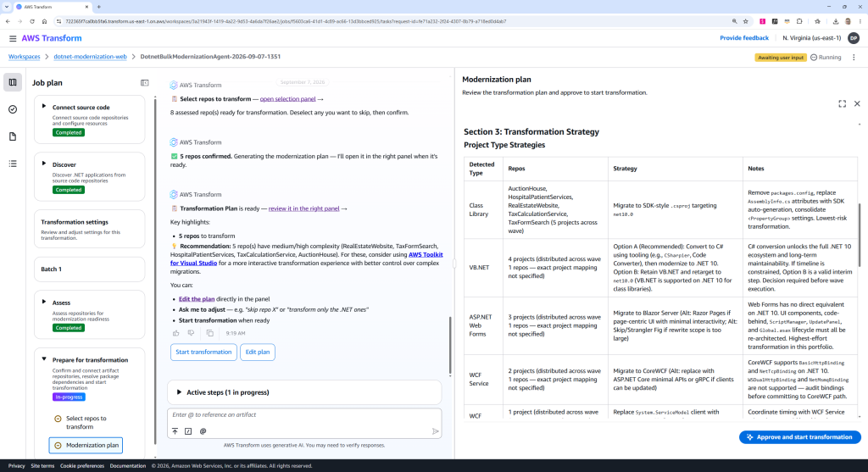Viewport: 868px width, 472px height.
Task: Click the AWS Transform logo title
Action: click(x=52, y=38)
